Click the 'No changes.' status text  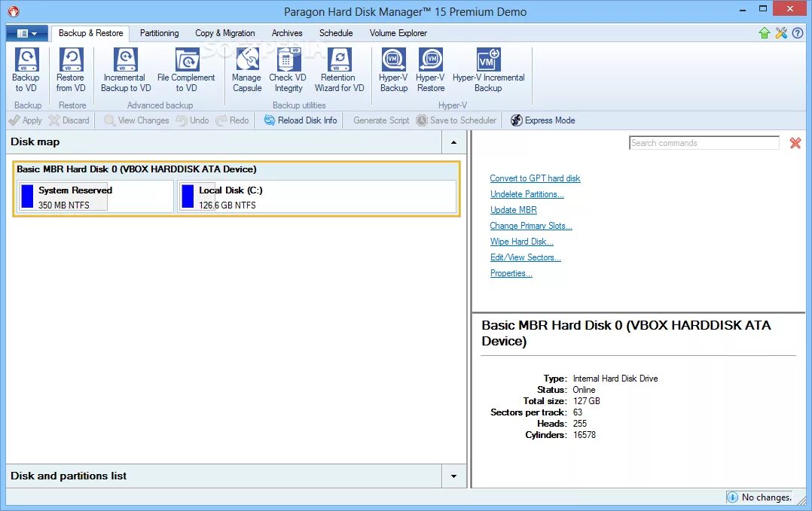pos(767,497)
